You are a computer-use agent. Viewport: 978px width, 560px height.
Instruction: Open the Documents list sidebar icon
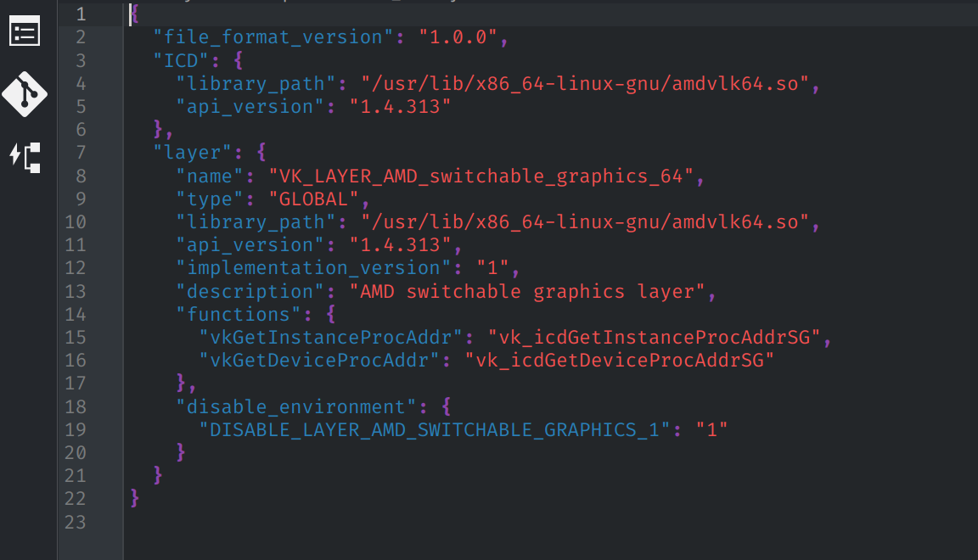click(x=25, y=31)
